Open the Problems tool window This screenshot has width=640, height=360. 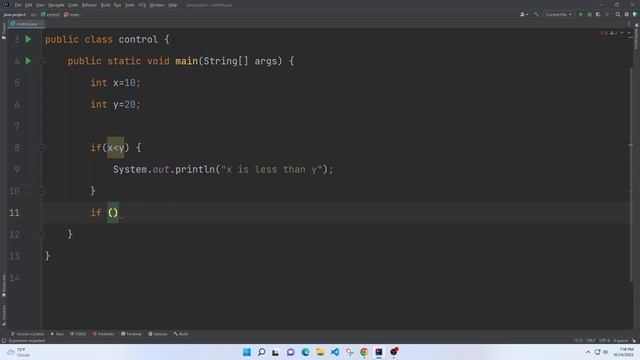(103, 334)
